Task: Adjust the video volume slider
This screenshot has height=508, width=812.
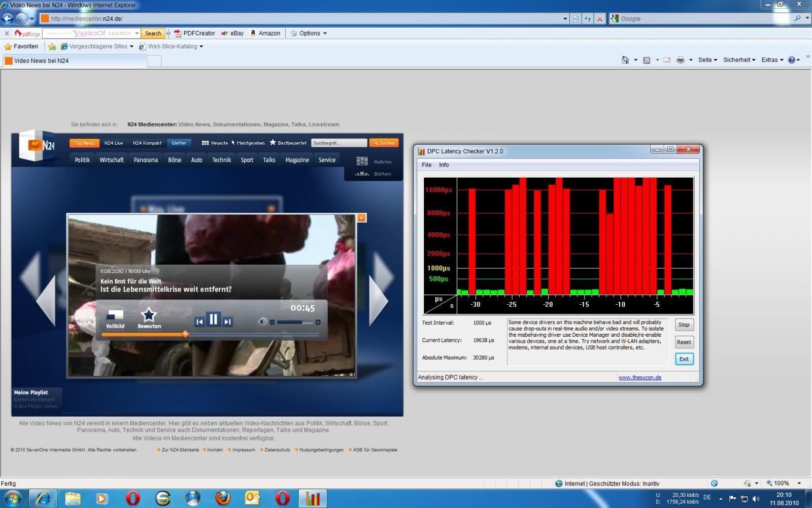Action: 295,322
